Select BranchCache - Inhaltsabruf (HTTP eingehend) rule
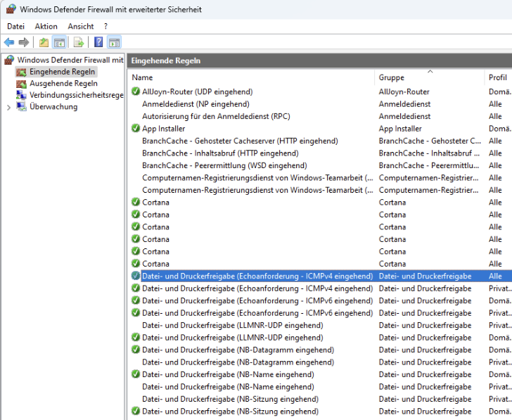This screenshot has width=512, height=420. [220, 153]
